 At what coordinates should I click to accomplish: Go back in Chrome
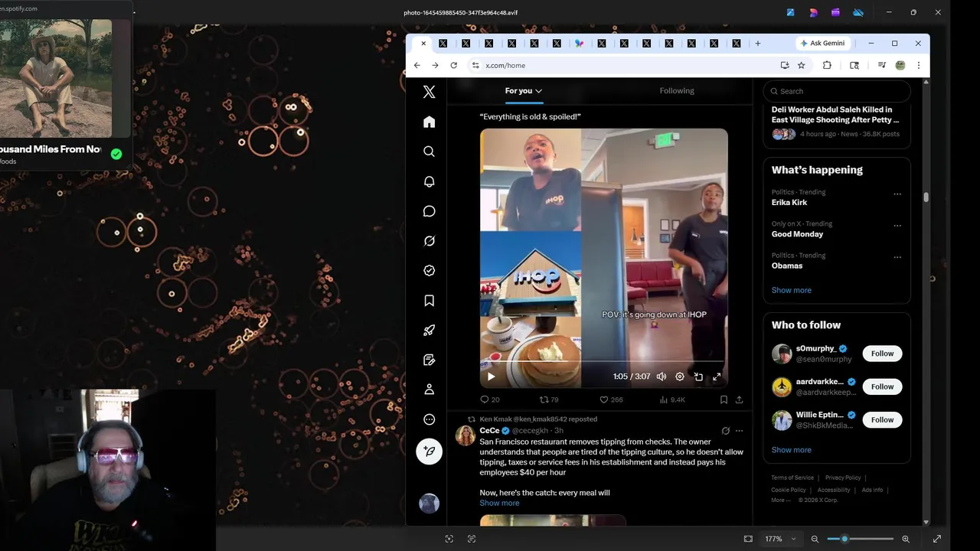pos(416,66)
